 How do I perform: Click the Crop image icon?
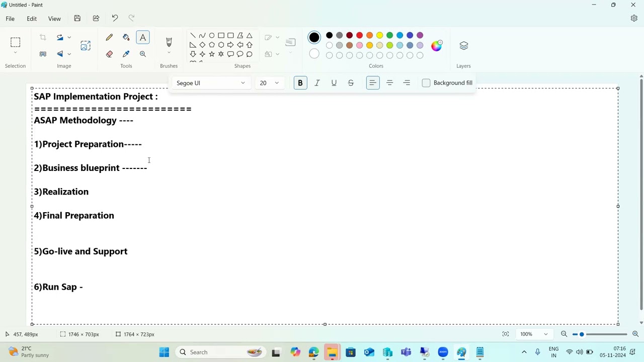pos(43,37)
